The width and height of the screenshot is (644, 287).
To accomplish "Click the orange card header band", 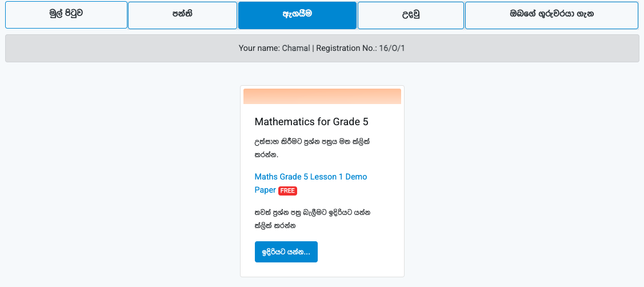I will (x=322, y=96).
